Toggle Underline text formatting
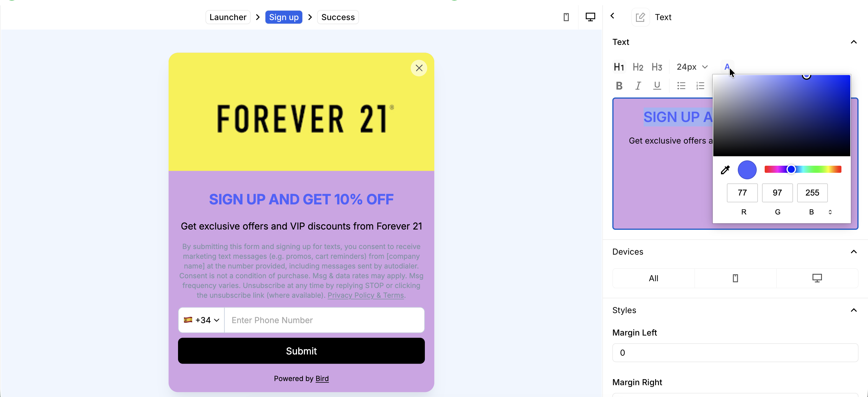 pos(657,86)
